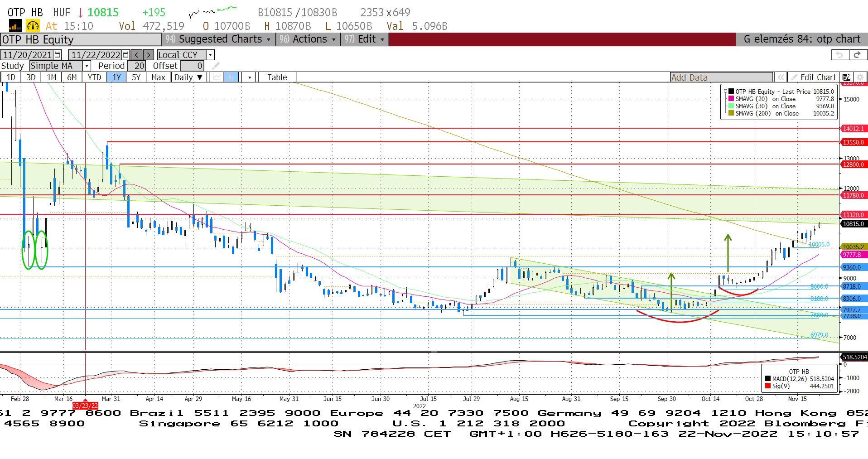Click the 03/23/22 date marker
The width and height of the screenshot is (868, 459).
85,406
